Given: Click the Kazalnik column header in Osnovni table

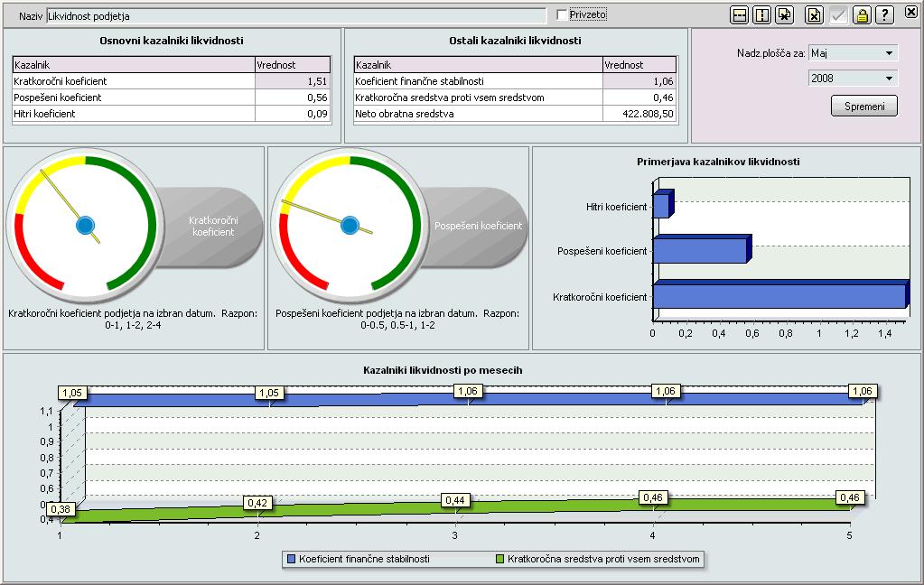Looking at the screenshot, I should (134, 65).
